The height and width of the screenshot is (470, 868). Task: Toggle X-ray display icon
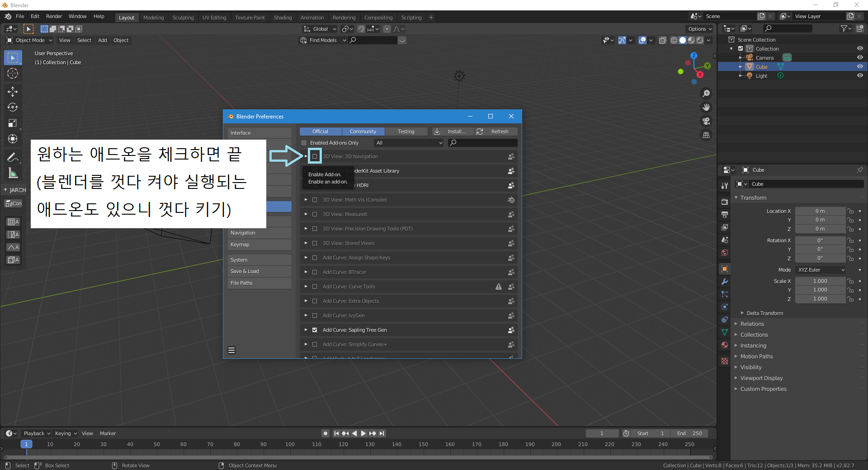point(662,40)
